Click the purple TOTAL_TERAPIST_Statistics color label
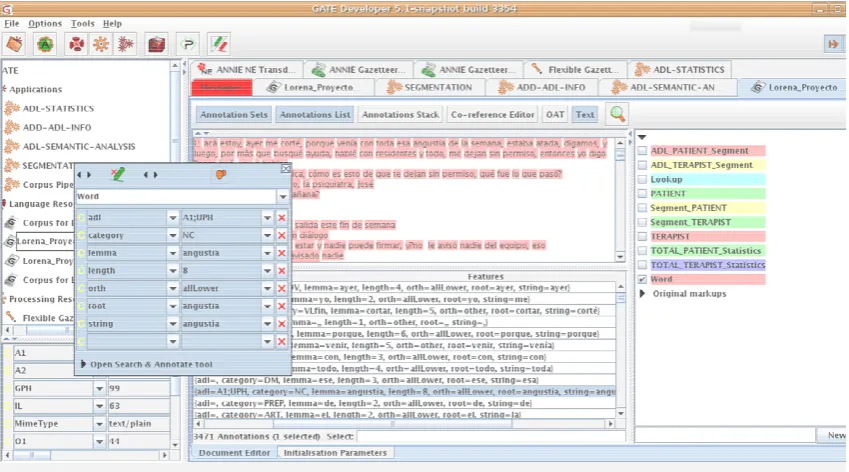This screenshot has width=849, height=472. [x=707, y=265]
